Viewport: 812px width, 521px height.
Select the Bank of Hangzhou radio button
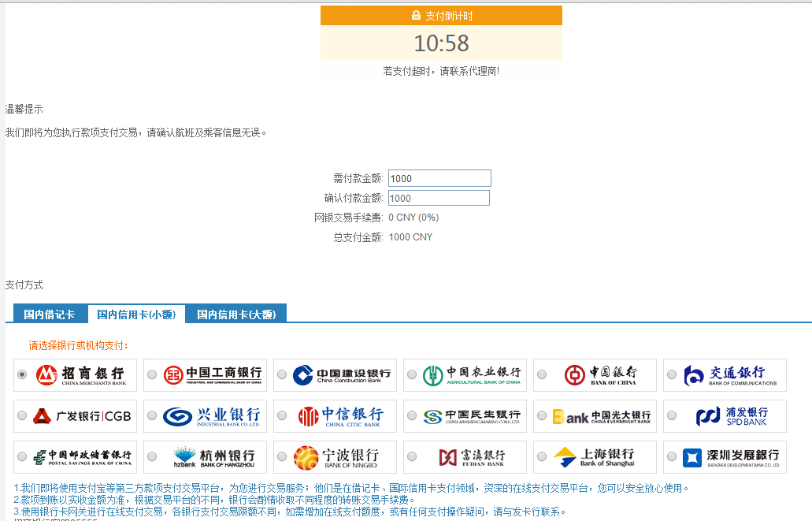pyautogui.click(x=152, y=456)
